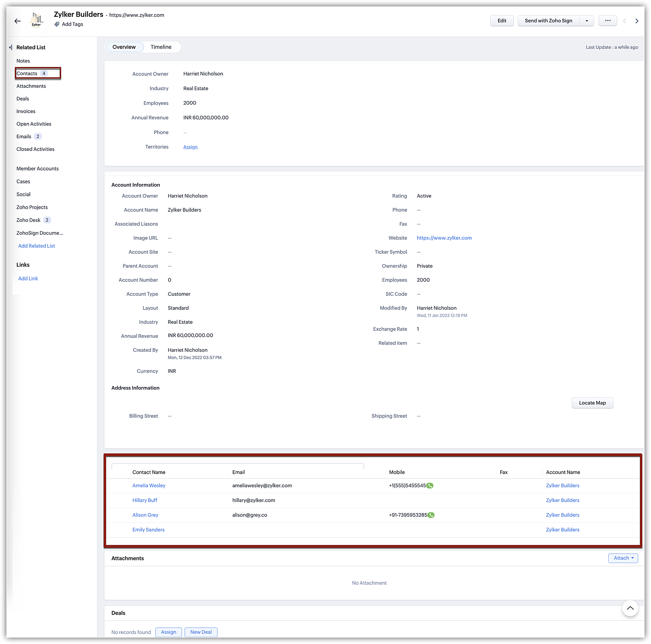
Task: Open the Attach dropdown in Attachments
Action: [623, 558]
